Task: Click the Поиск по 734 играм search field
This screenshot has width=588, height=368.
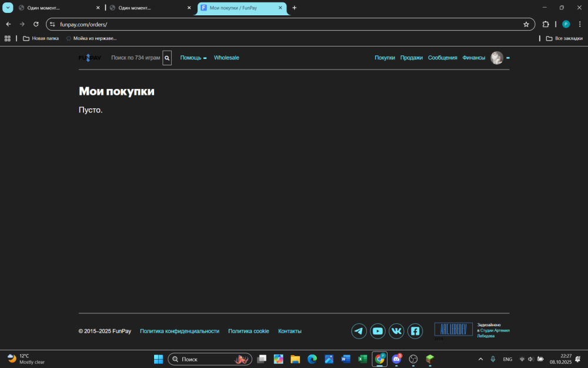Action: 136,58
